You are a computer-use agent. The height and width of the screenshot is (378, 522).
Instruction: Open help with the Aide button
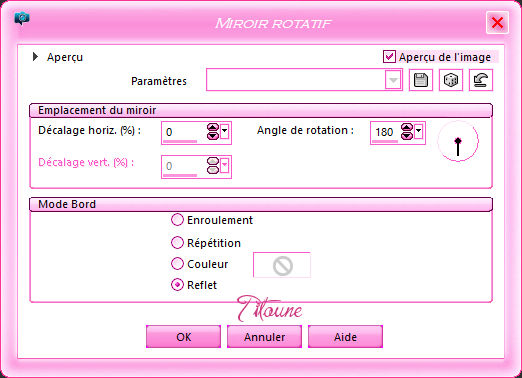(345, 337)
